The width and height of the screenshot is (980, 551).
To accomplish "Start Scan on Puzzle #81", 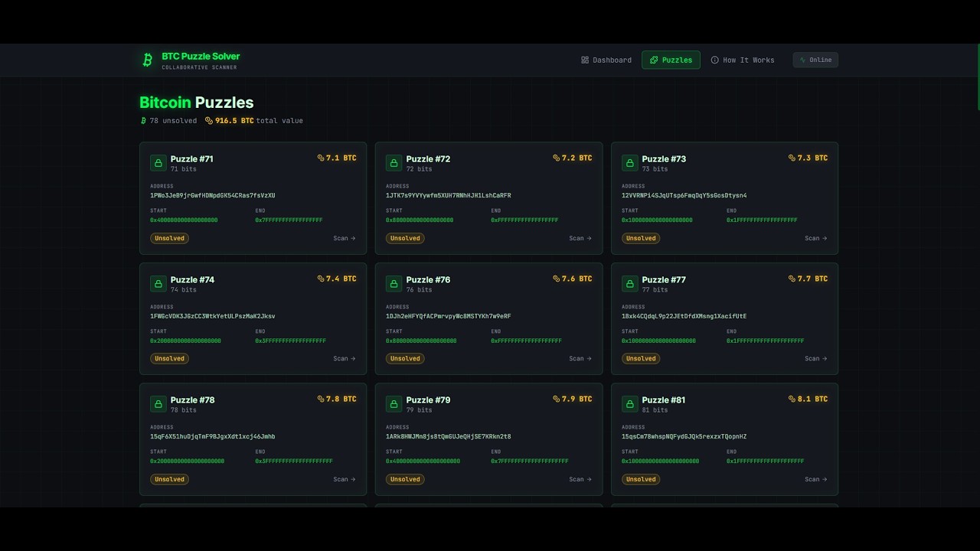I will pyautogui.click(x=816, y=479).
